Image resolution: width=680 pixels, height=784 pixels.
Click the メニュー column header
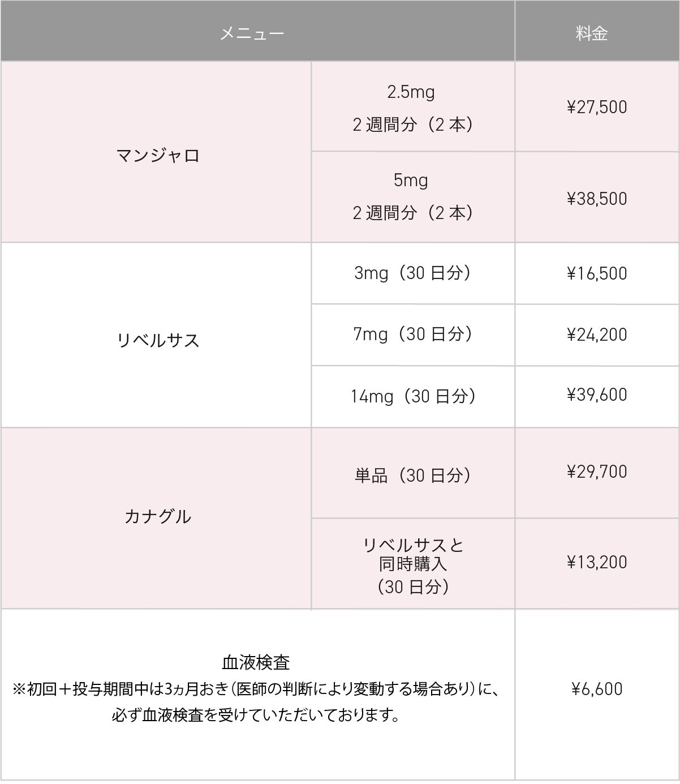tap(252, 34)
